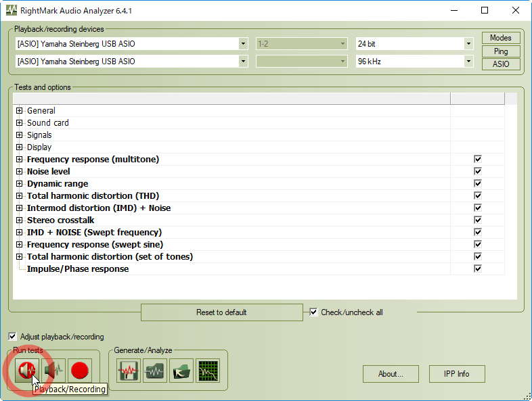
Task: Expand the Intermod distortion (IMD) + Noise node
Action: tap(20, 208)
